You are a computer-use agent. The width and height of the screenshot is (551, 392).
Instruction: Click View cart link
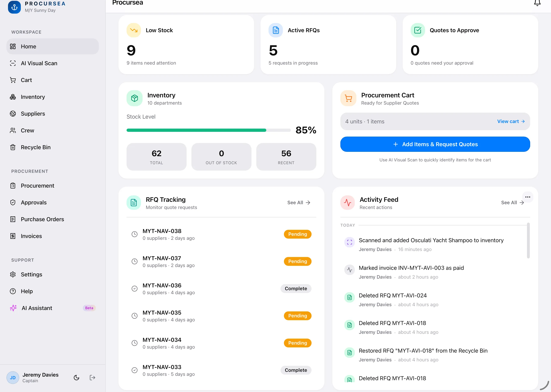click(511, 121)
